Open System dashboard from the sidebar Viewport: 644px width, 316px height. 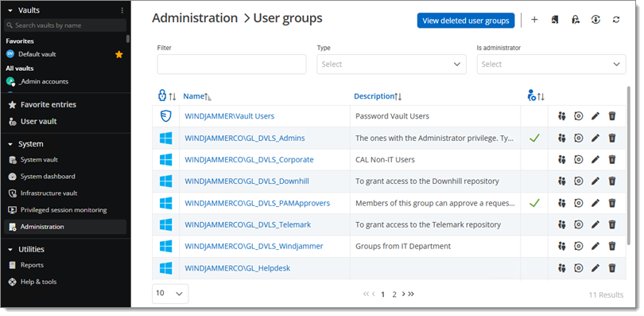coord(48,176)
